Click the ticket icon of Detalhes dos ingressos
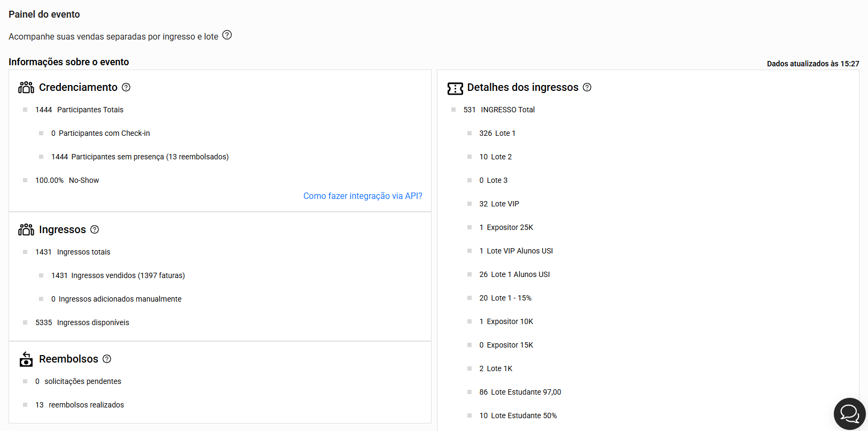 click(455, 88)
